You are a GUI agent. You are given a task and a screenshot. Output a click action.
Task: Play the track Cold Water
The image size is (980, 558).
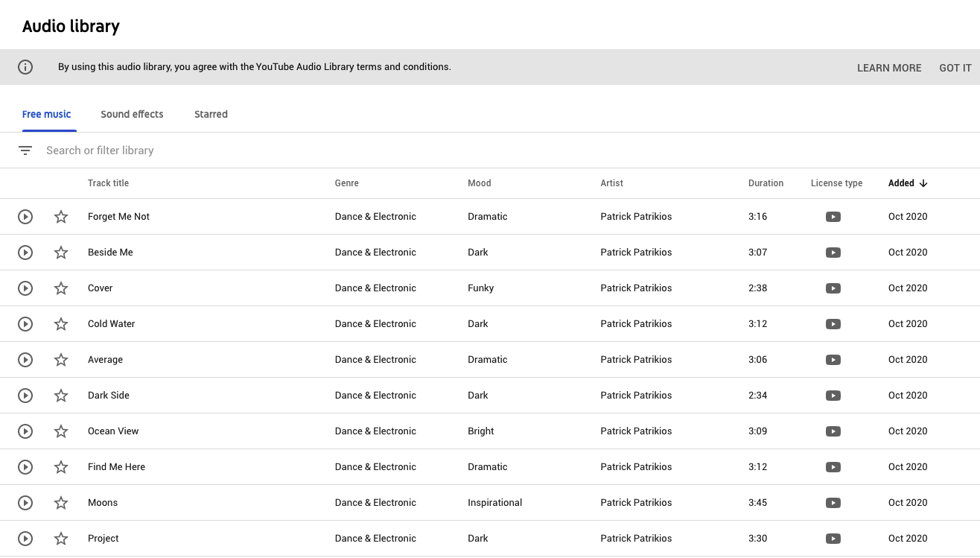(x=25, y=324)
